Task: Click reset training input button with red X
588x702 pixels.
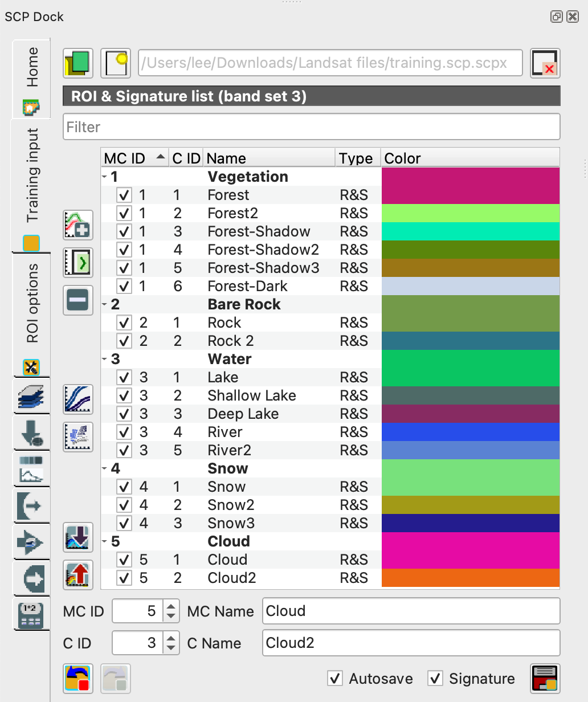Action: click(545, 63)
